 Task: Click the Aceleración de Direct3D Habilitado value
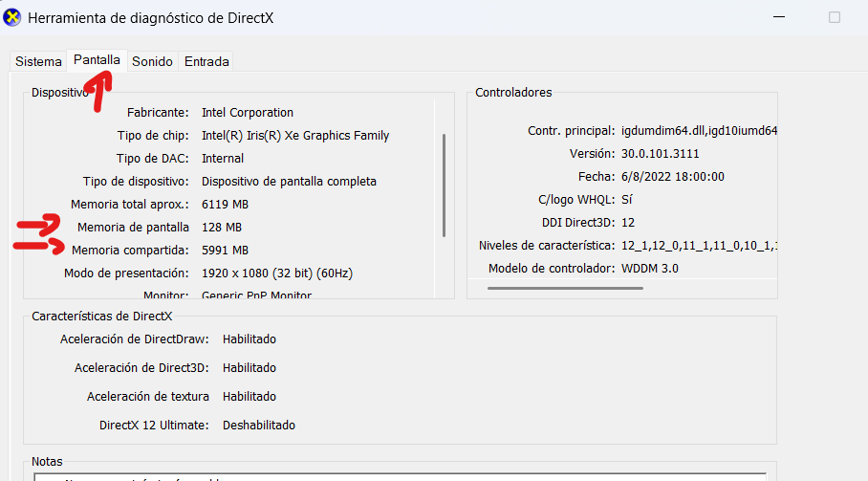tap(250, 368)
